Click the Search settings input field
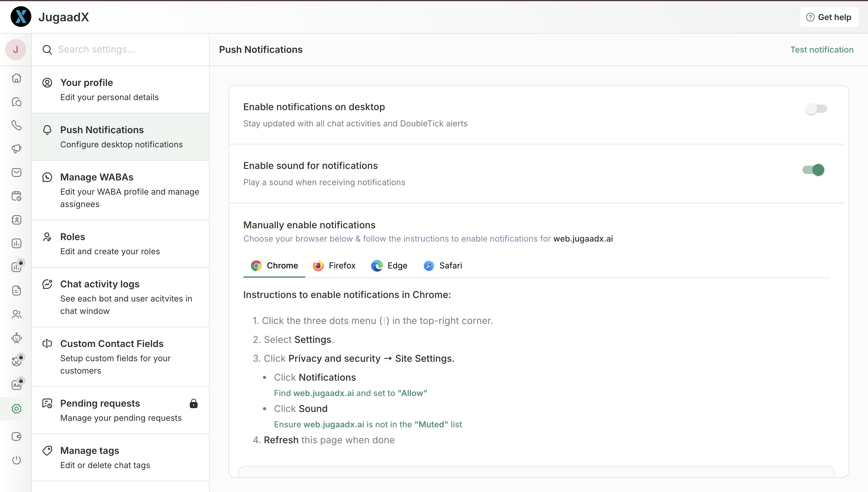This screenshot has width=868, height=492. click(128, 50)
